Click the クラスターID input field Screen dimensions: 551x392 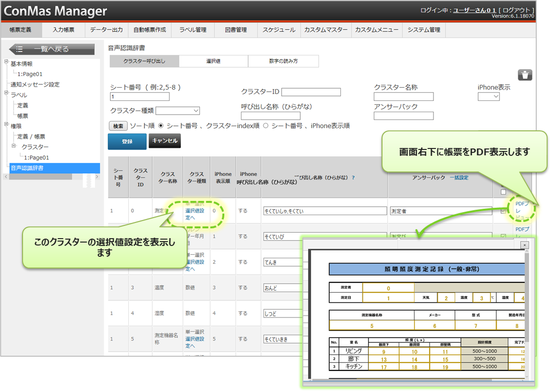[311, 92]
